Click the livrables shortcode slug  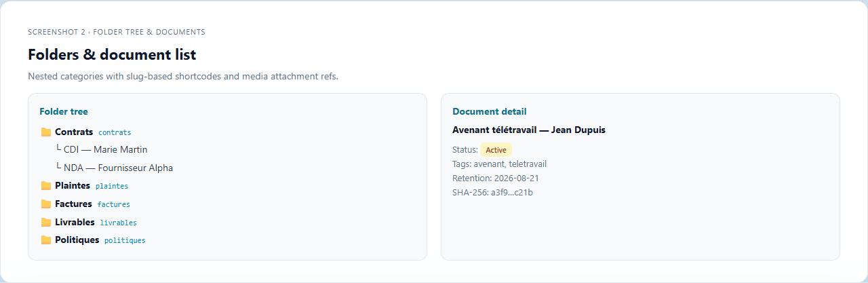point(119,223)
